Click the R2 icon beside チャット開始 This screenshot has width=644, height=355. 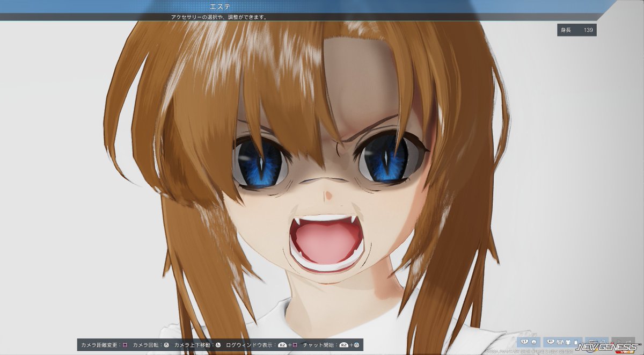(x=344, y=345)
